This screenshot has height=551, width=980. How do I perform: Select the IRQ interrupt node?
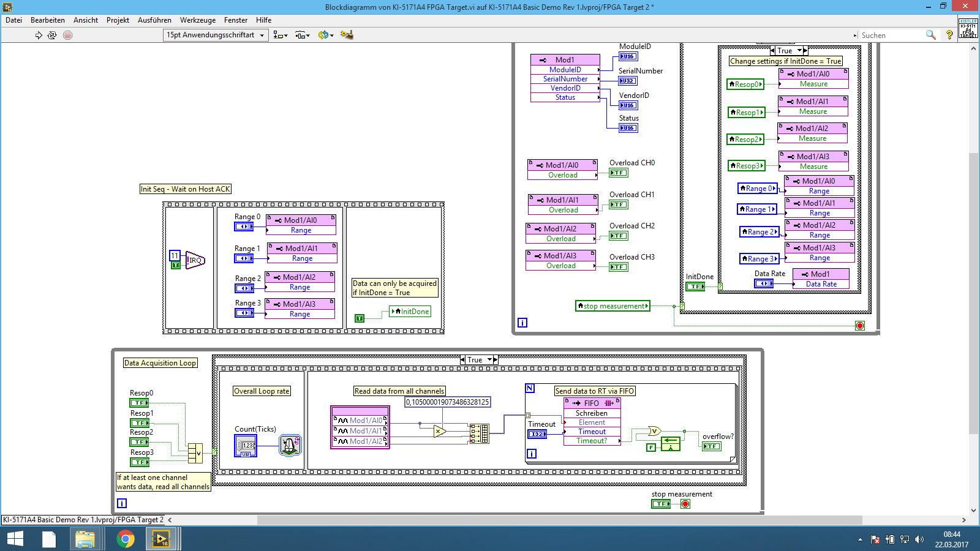[195, 260]
